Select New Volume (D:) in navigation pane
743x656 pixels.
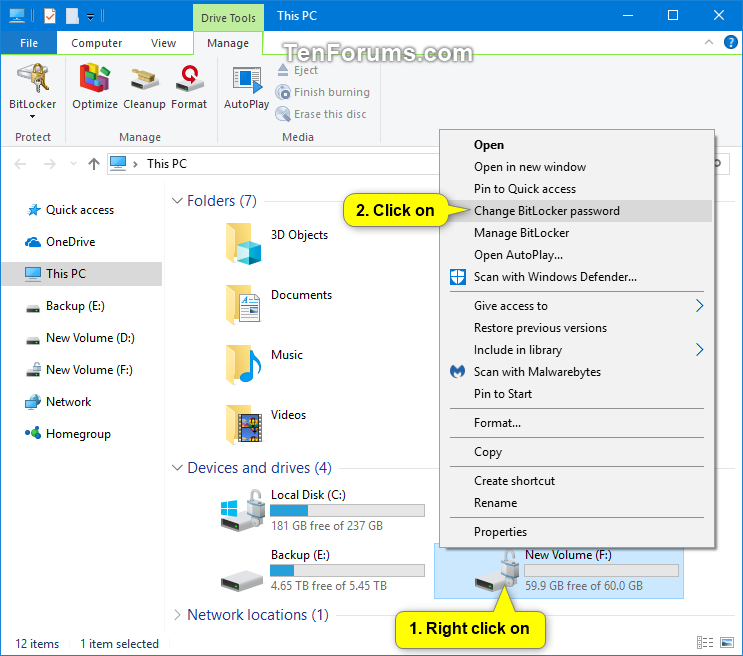80,338
